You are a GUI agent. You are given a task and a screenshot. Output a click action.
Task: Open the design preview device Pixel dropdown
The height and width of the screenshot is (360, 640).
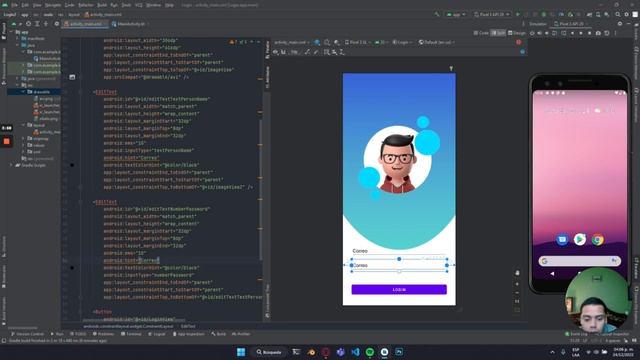pyautogui.click(x=358, y=42)
